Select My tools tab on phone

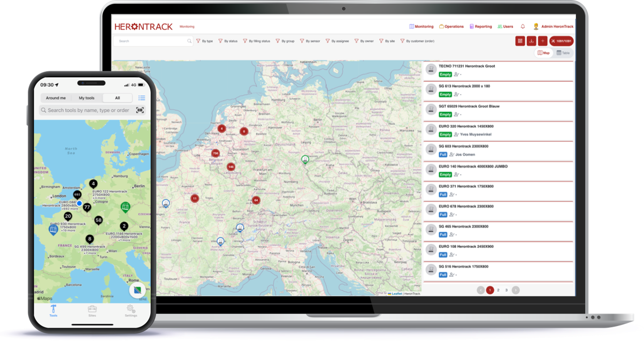(x=86, y=98)
